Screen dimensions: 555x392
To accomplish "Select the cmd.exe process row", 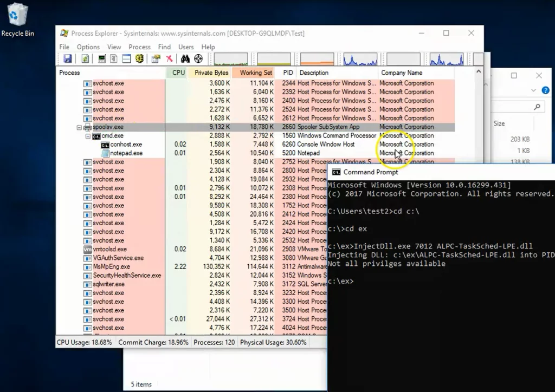I will tap(256, 136).
